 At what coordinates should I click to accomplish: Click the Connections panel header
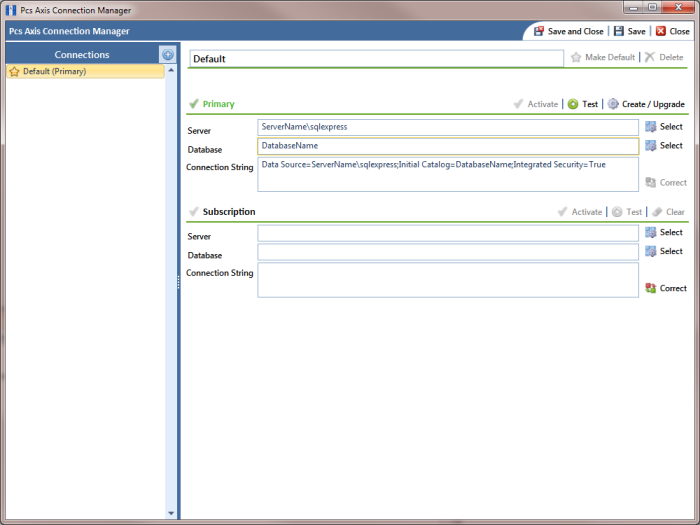coord(82,54)
